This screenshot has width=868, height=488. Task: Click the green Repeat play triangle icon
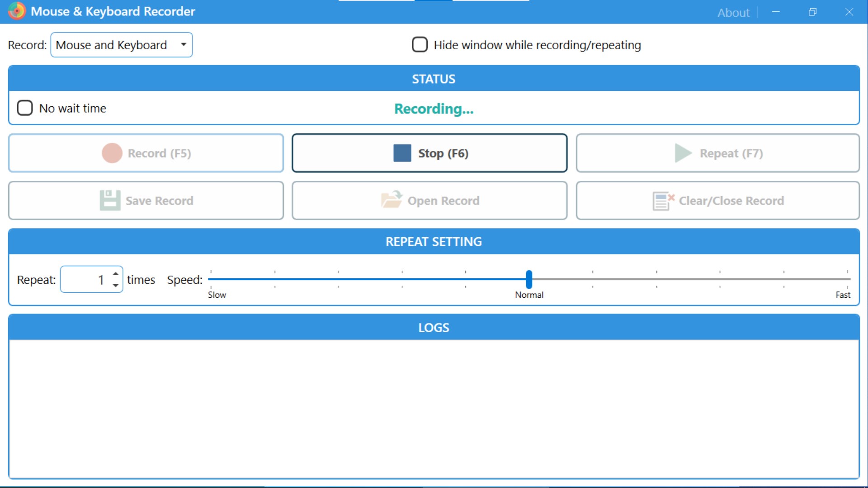[683, 153]
